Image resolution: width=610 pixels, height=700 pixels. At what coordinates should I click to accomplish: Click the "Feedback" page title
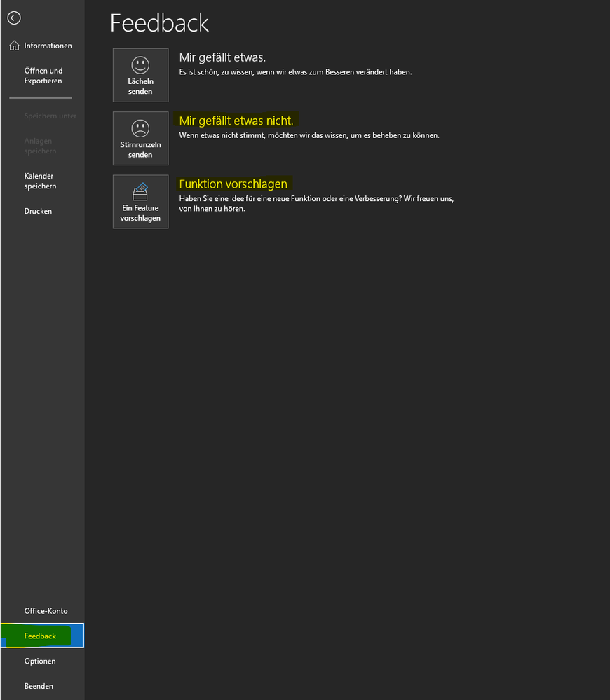coord(159,23)
